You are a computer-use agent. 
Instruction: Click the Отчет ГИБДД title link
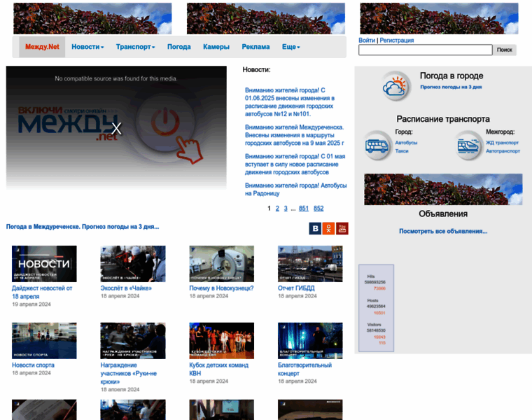click(x=296, y=288)
